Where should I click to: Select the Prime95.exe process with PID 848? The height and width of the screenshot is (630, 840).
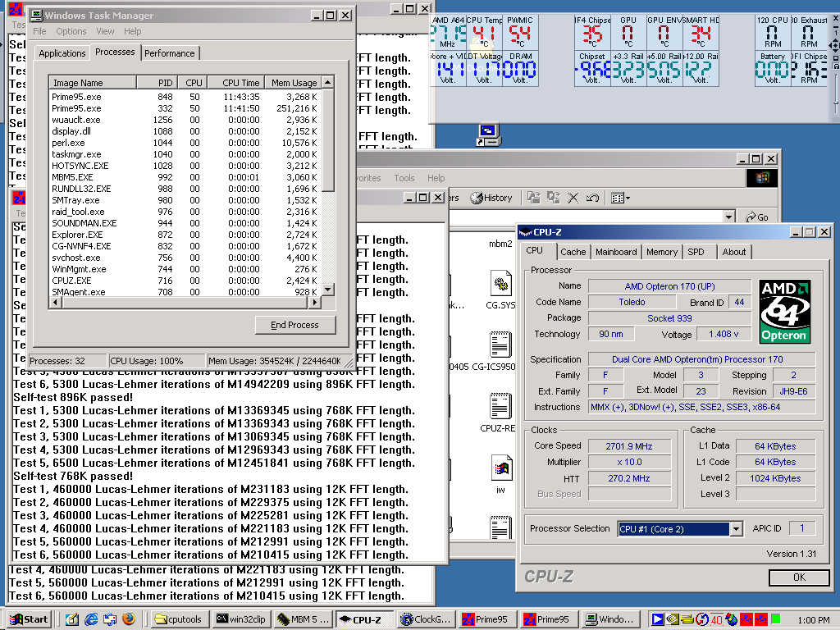[185, 97]
